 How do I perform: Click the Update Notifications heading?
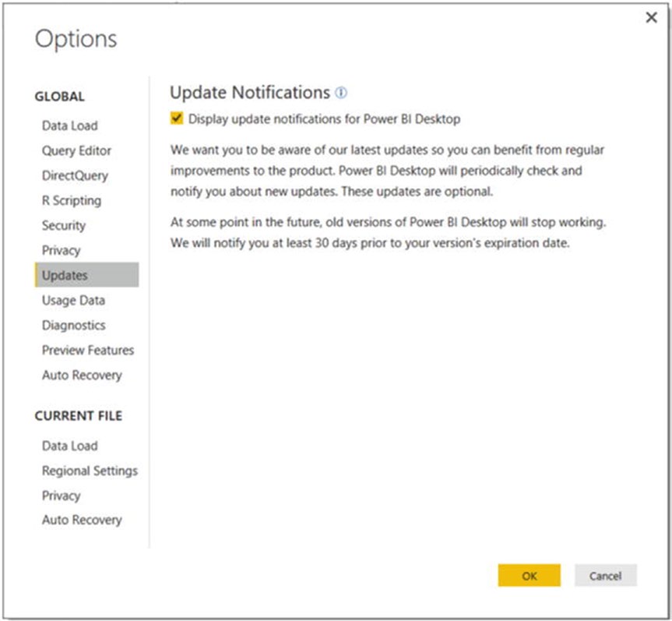coord(250,93)
